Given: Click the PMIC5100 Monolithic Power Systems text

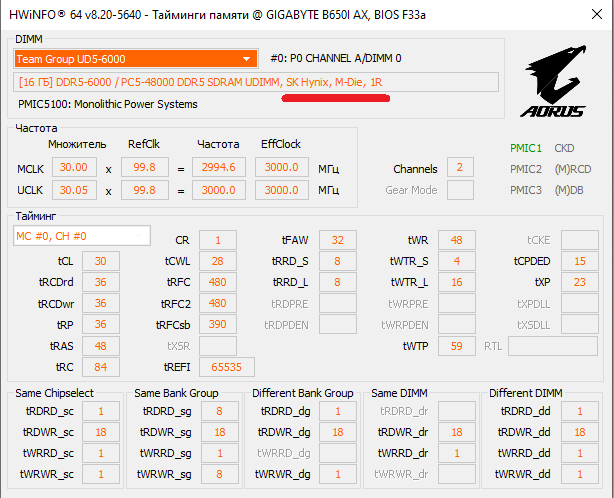Looking at the screenshot, I should tap(108, 105).
